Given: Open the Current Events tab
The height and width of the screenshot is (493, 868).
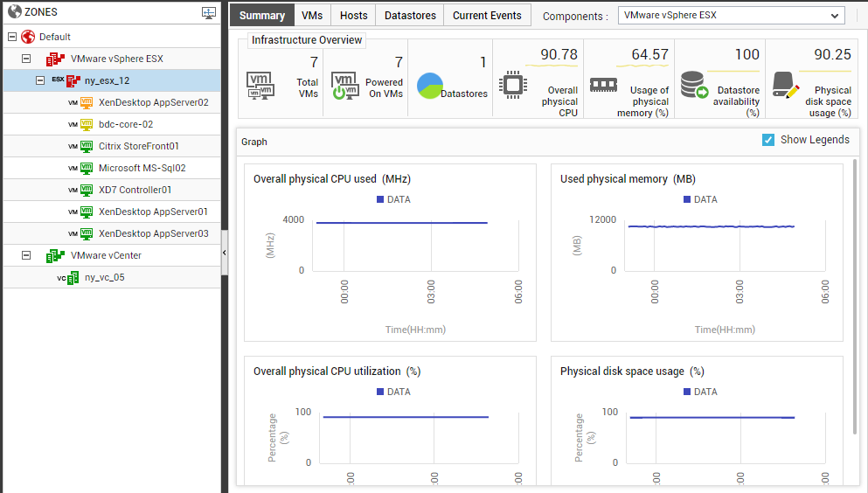Looking at the screenshot, I should [x=487, y=16].
